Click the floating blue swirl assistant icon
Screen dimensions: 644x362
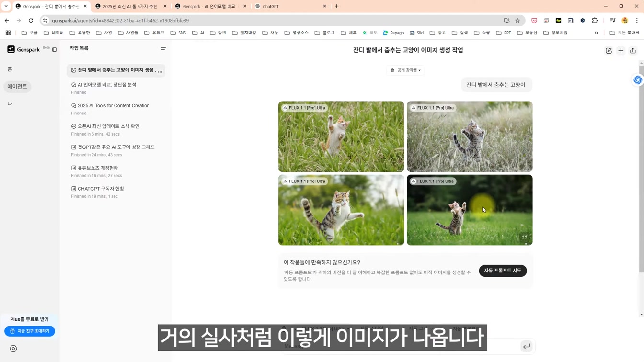click(637, 80)
